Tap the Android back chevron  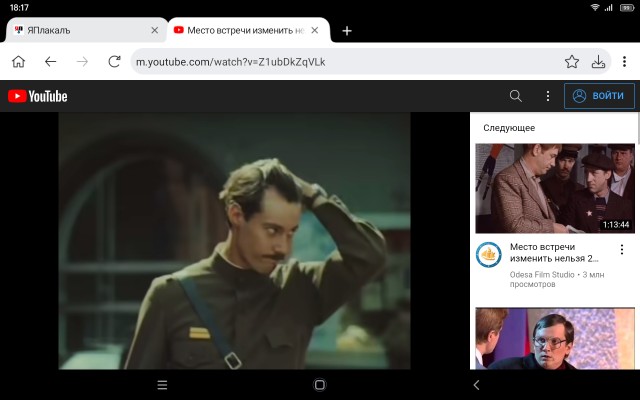coord(476,384)
